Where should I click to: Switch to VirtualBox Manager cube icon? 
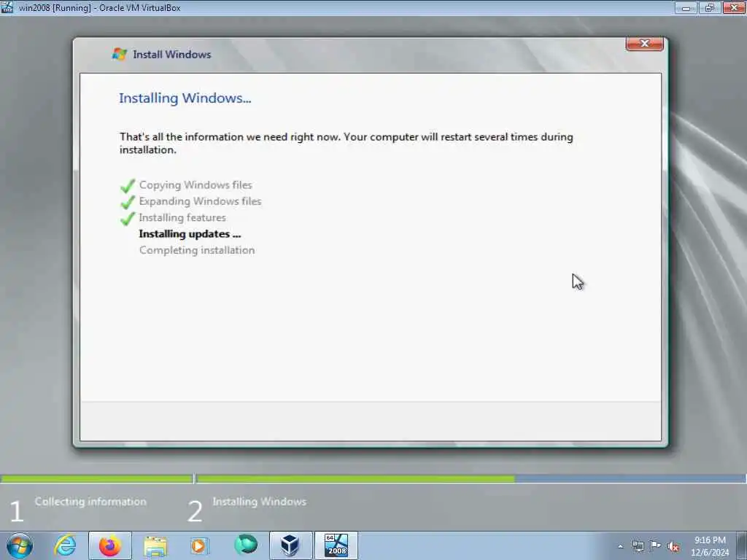pos(290,545)
